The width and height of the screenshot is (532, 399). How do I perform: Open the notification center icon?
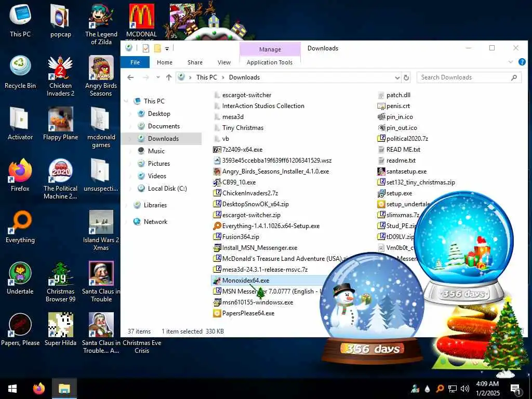click(x=515, y=389)
